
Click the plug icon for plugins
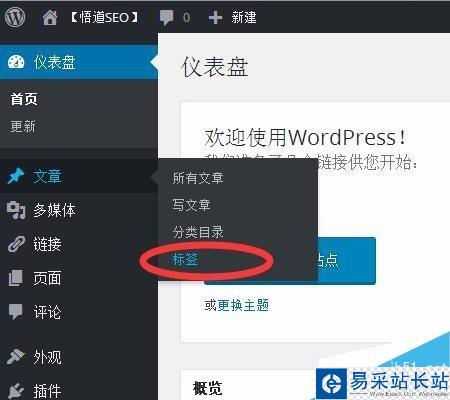tap(16, 391)
